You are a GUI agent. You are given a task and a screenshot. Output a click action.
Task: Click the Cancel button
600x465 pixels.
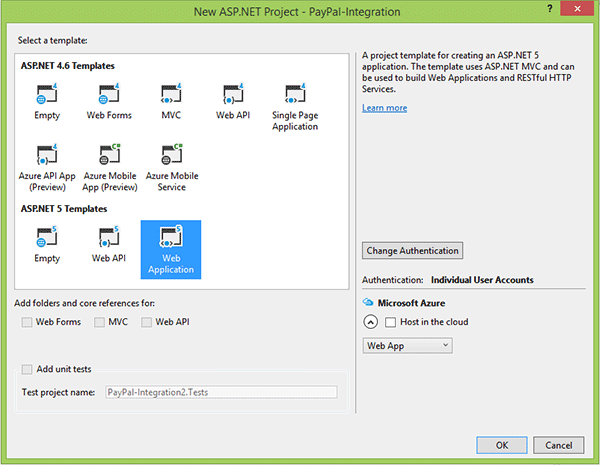point(559,445)
